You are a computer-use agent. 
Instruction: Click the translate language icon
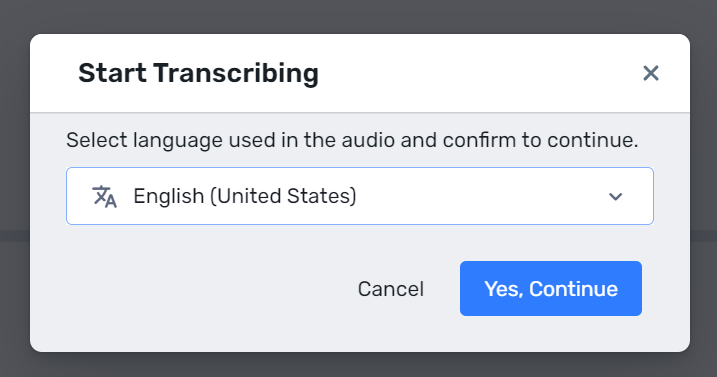(105, 196)
